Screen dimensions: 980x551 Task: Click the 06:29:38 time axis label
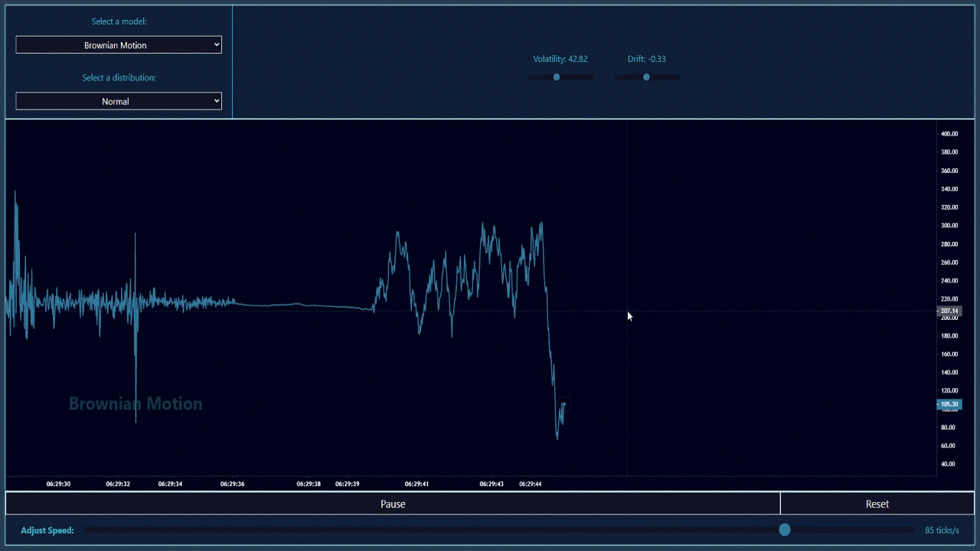tap(309, 484)
